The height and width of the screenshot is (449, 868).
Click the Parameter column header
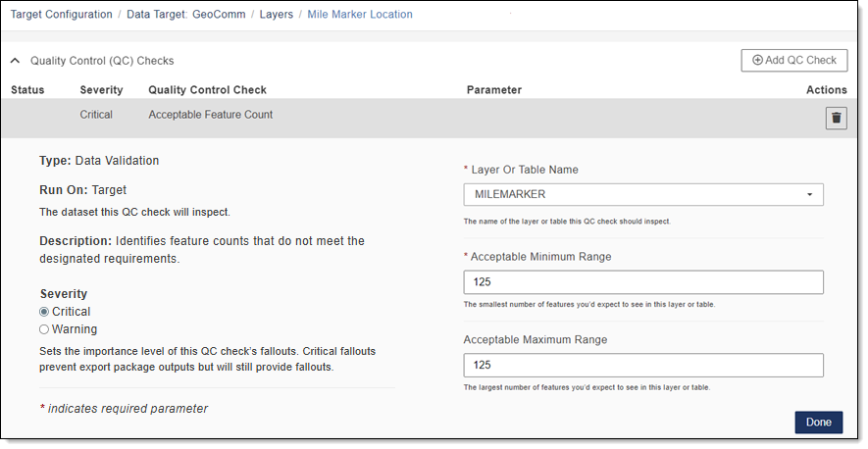(x=493, y=90)
